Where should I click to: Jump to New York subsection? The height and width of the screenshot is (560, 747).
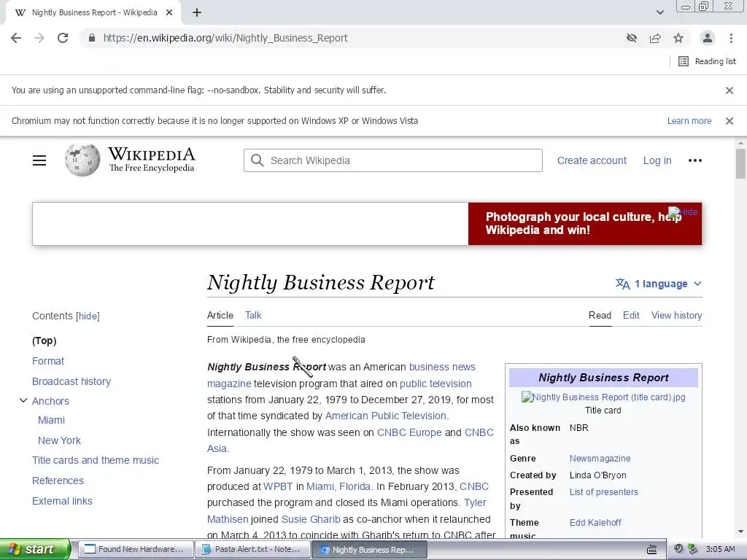click(59, 440)
